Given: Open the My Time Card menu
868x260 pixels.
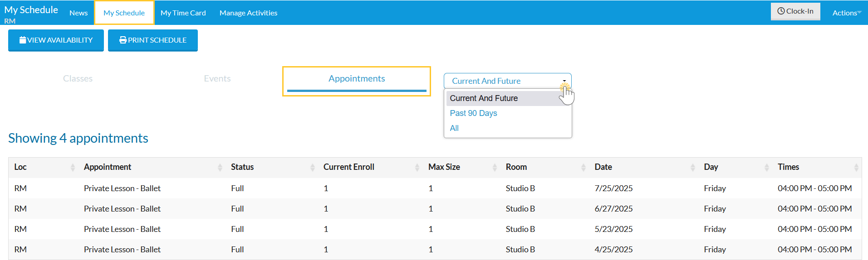Looking at the screenshot, I should [183, 13].
